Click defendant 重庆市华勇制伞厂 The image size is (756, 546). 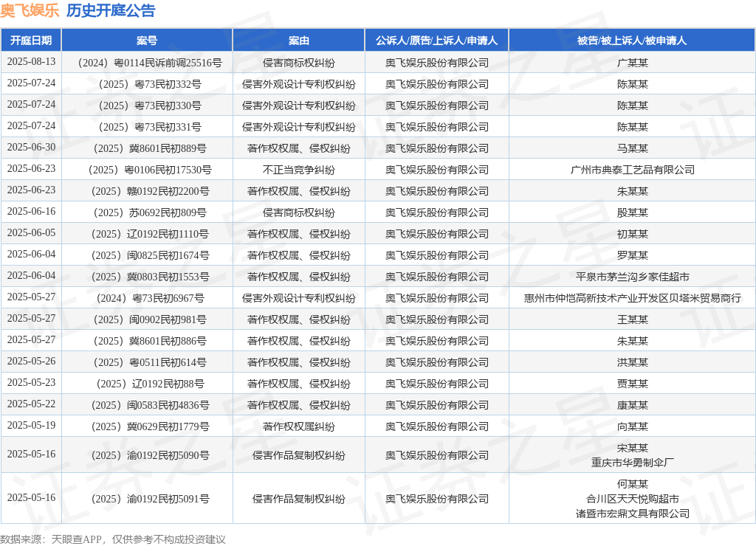click(x=633, y=463)
